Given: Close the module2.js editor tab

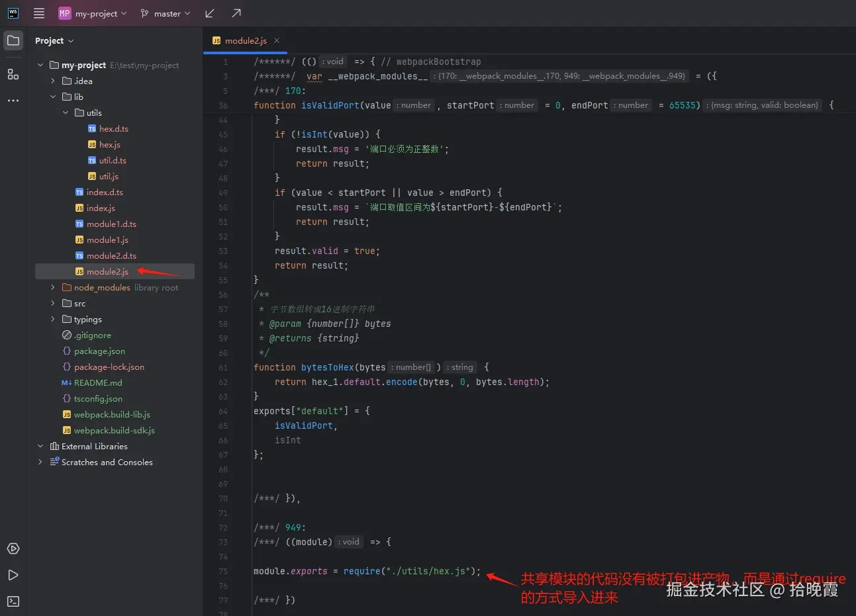Looking at the screenshot, I should tap(277, 40).
